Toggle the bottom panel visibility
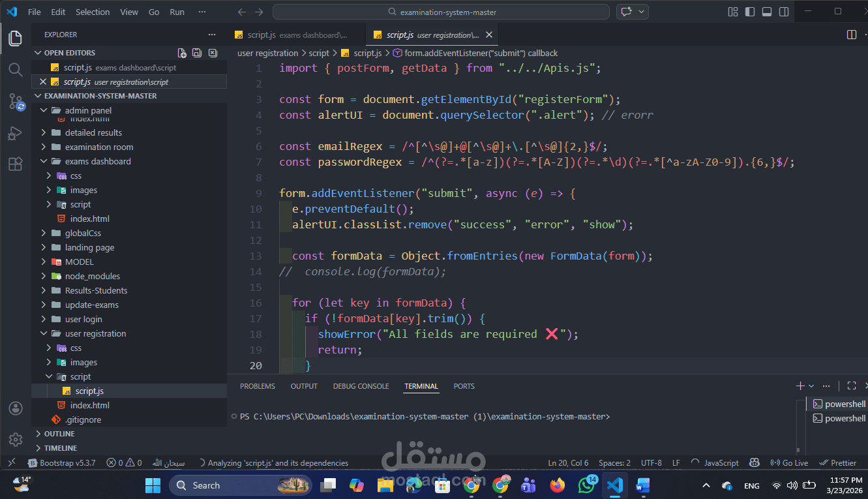The width and height of the screenshot is (868, 499). [x=766, y=11]
